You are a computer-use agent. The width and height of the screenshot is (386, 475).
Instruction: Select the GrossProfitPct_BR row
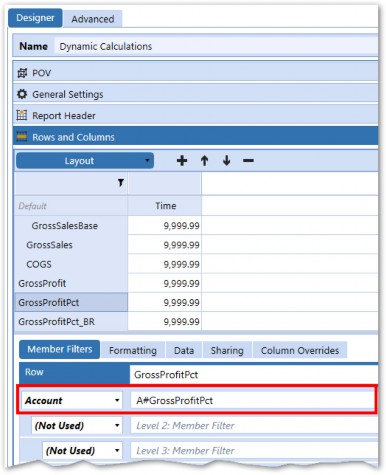coord(71,322)
